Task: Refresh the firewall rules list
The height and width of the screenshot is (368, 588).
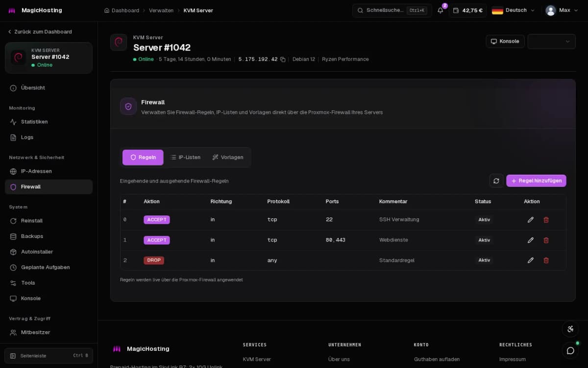Action: (496, 181)
